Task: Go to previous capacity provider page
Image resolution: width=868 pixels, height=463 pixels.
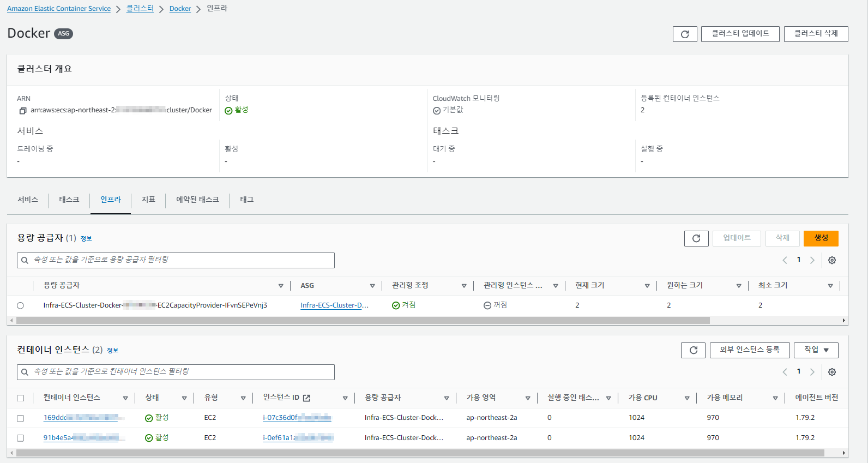Action: [785, 260]
